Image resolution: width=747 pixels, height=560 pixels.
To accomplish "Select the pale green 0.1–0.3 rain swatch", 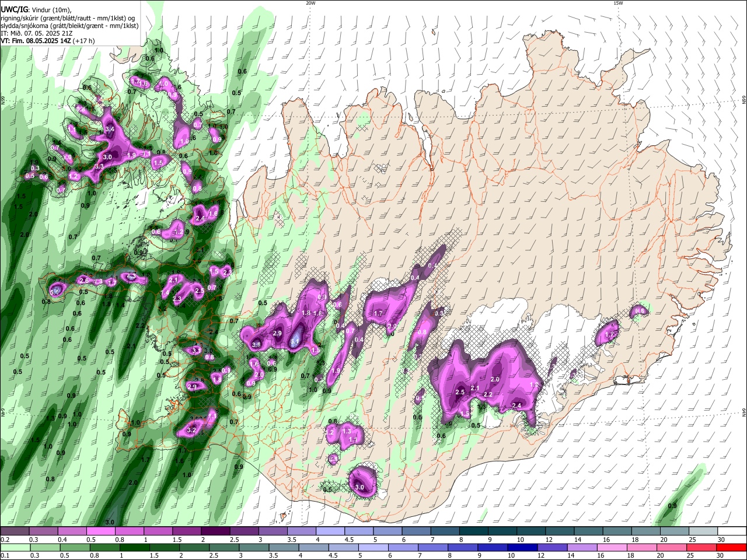I will [x=15, y=547].
